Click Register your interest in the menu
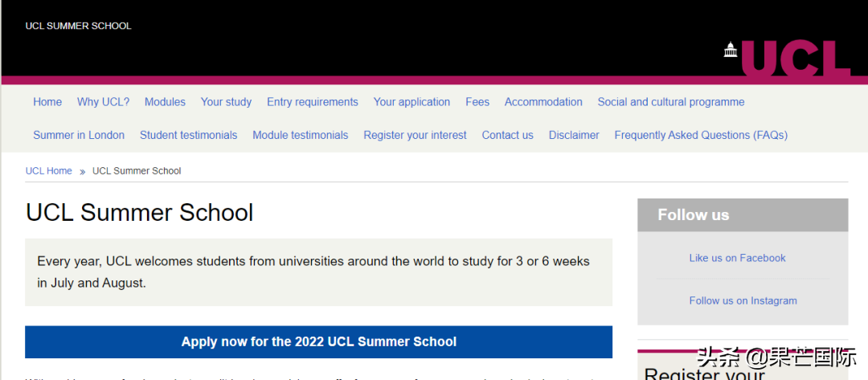The height and width of the screenshot is (380, 868). [x=415, y=135]
